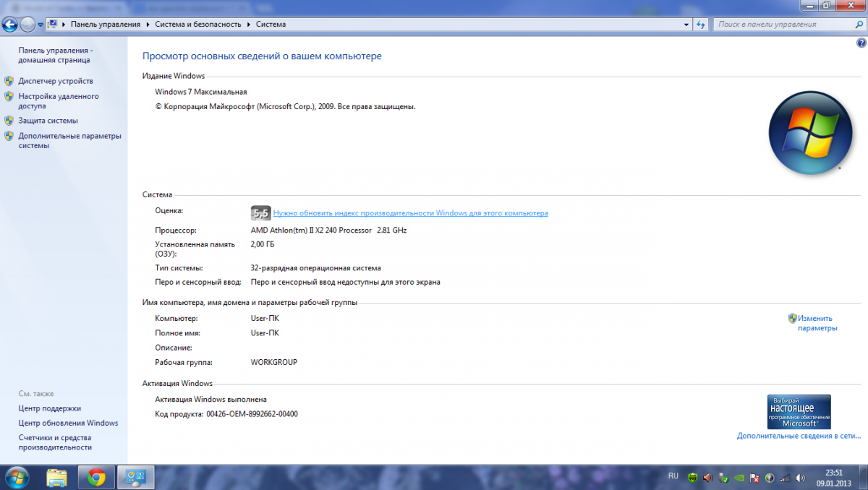The height and width of the screenshot is (490, 868).
Task: Open Windows Explorer from the taskbar
Action: pos(57,477)
